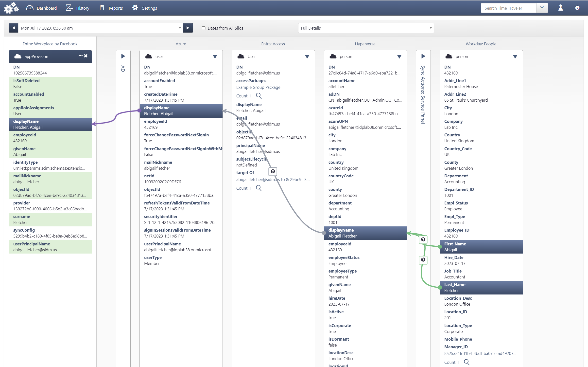Click the help question mark icon
The width and height of the screenshot is (588, 367).
pos(577,8)
